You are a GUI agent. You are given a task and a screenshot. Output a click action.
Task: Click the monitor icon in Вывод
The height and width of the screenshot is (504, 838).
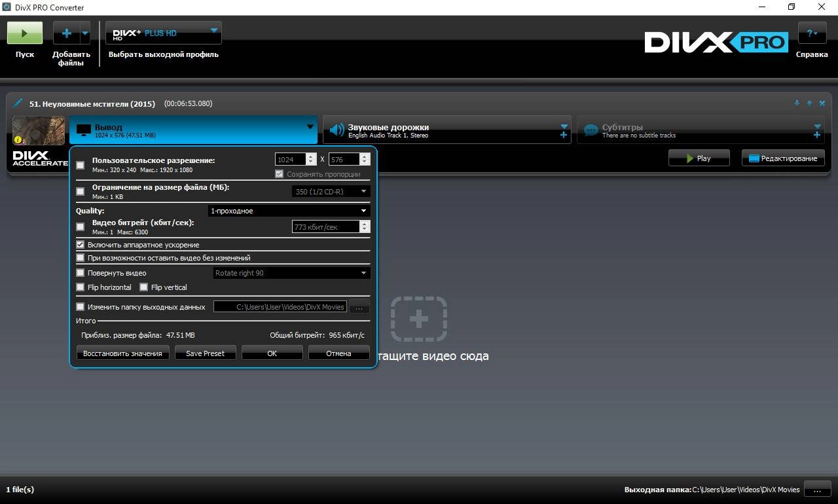point(84,130)
